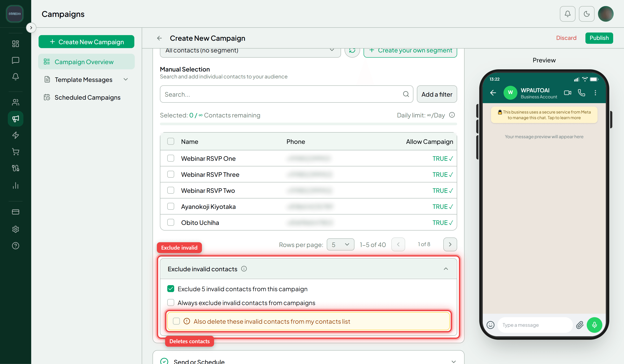Image resolution: width=624 pixels, height=364 pixels.
Task: Open the automation lightning icon in sidebar
Action: pyautogui.click(x=16, y=135)
